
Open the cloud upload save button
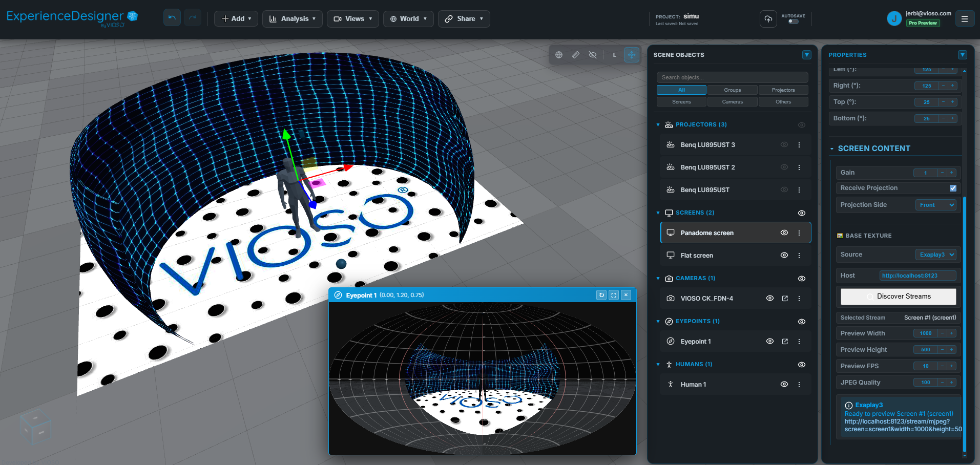(x=768, y=19)
